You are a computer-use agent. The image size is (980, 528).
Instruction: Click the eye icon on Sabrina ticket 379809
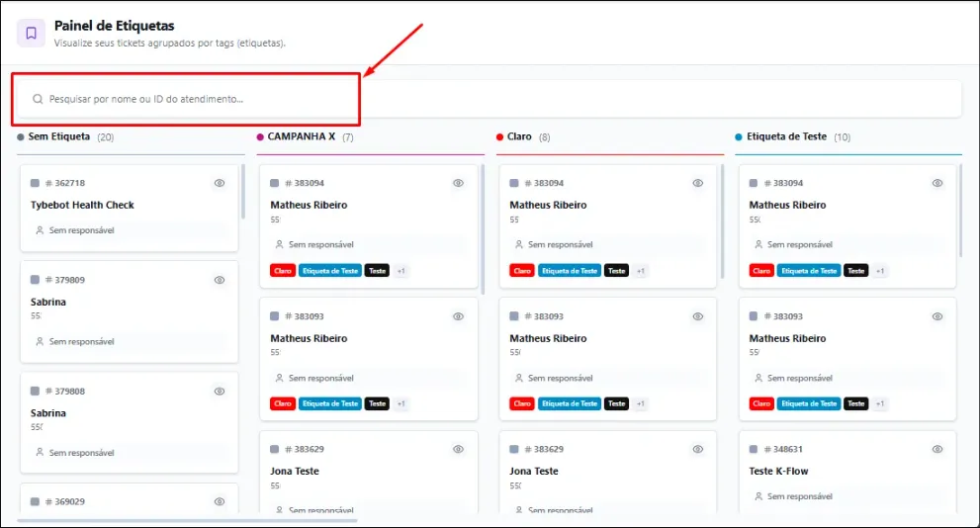[x=220, y=280]
